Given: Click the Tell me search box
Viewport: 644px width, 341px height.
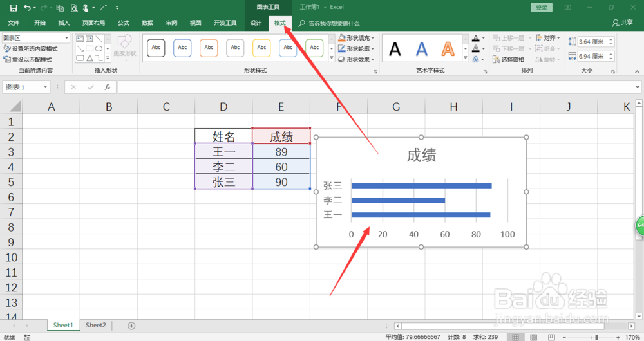Looking at the screenshot, I should click(x=329, y=23).
